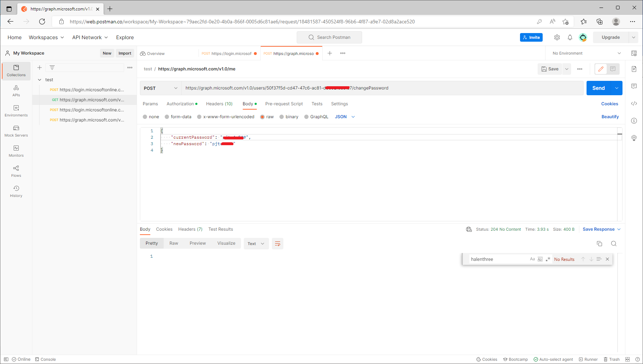
Task: Click the Cookies link beside request tabs
Action: 610,104
